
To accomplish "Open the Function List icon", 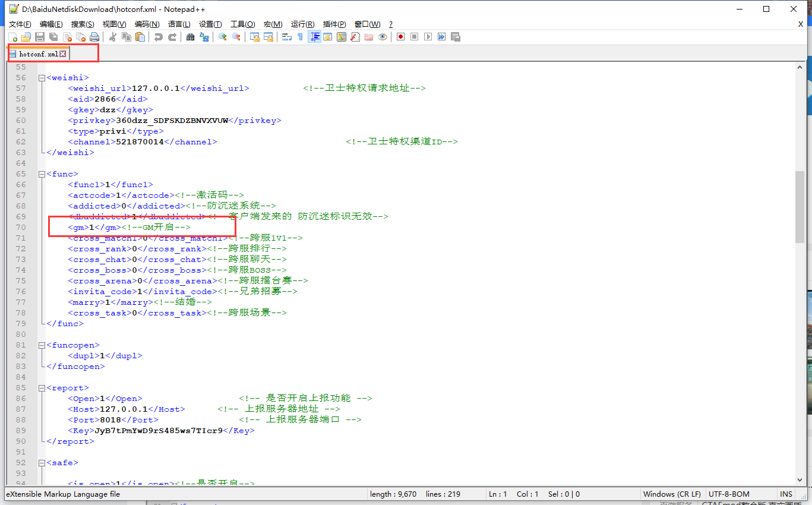I will coord(355,37).
